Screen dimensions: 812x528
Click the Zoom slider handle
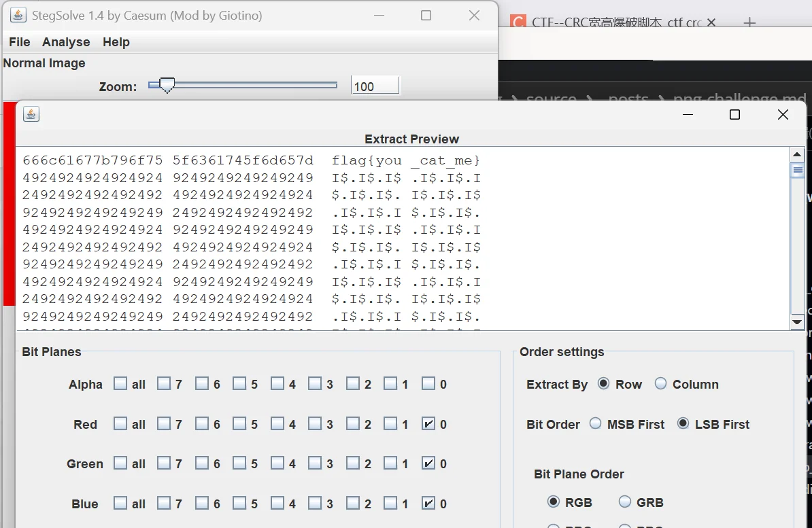click(167, 86)
